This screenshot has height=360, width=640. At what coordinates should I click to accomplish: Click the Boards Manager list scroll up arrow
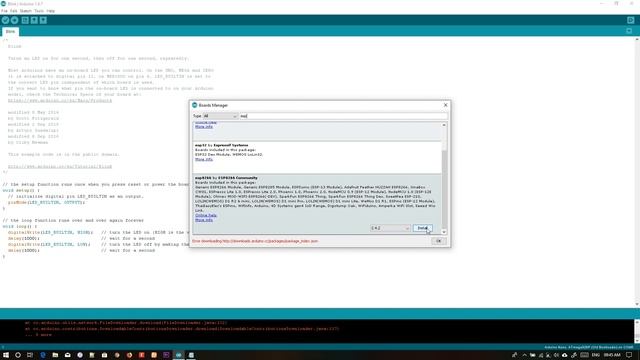coord(444,125)
